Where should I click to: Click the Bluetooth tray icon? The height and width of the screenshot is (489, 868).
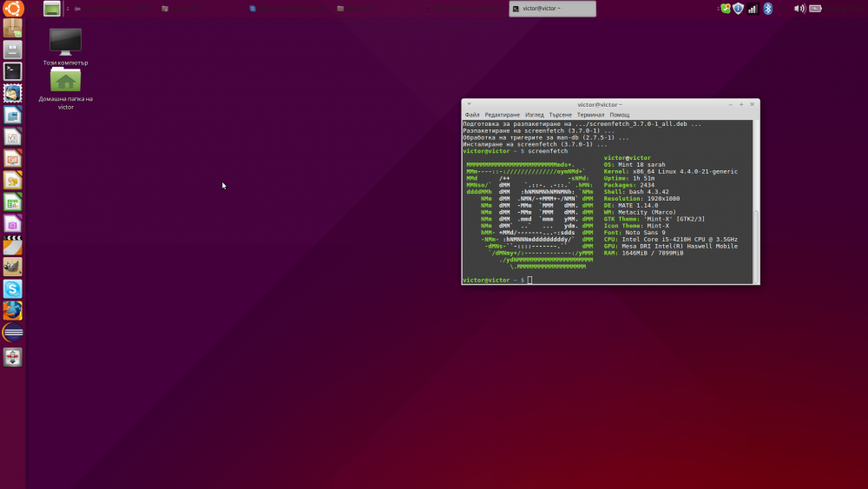click(x=768, y=9)
